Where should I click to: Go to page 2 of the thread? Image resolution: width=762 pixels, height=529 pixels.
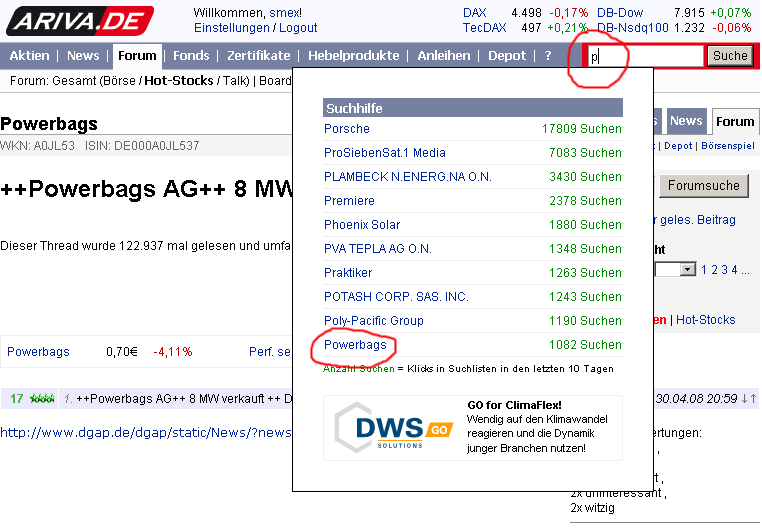pos(714,270)
